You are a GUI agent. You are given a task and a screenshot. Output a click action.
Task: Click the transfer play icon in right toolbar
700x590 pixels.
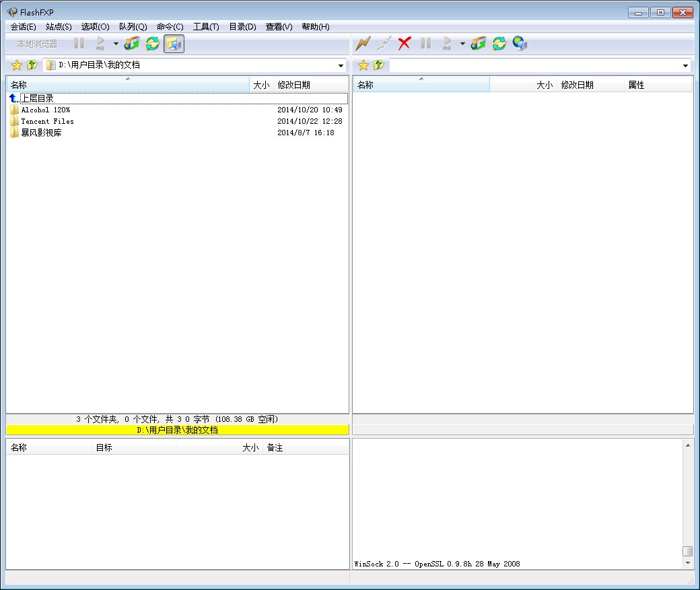447,43
